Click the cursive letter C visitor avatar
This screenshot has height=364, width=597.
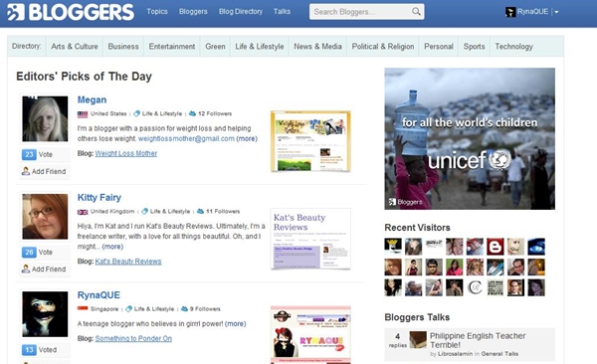[475, 287]
